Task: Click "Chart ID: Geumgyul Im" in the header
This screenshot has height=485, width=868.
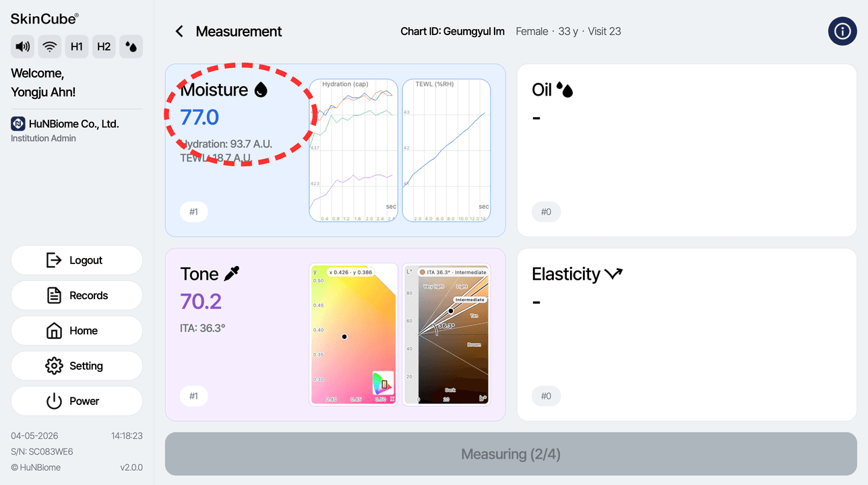Action: 453,31
